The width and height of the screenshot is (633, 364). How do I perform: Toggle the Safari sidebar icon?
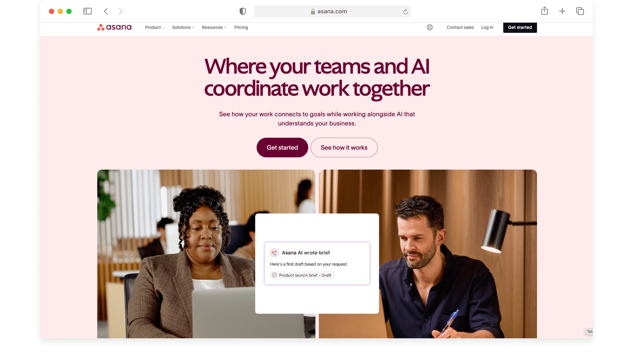pyautogui.click(x=87, y=11)
